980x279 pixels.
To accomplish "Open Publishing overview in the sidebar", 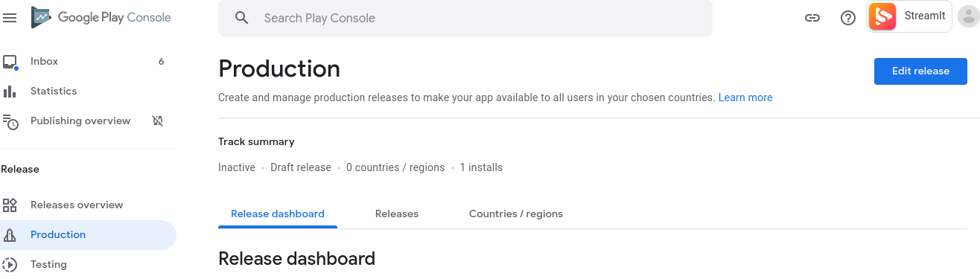I will (80, 121).
